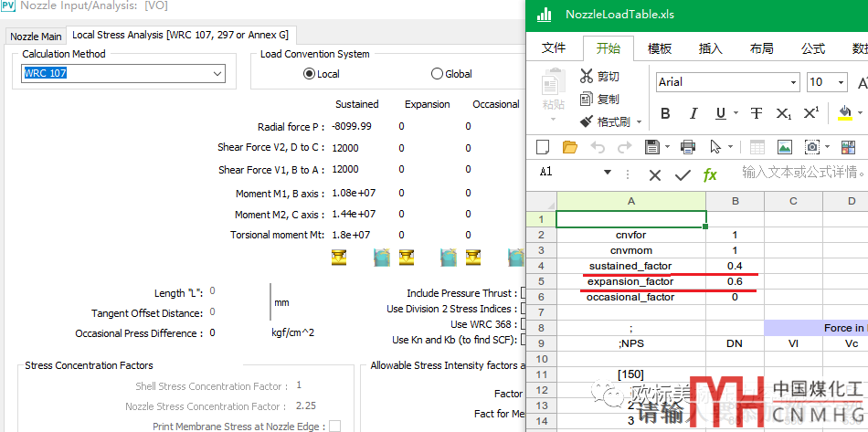This screenshot has width=868, height=432.
Task: Select the Local load convention radio
Action: (309, 74)
